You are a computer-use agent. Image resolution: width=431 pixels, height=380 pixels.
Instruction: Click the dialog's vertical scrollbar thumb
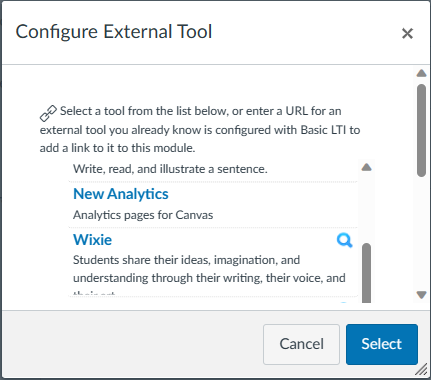[x=421, y=130]
